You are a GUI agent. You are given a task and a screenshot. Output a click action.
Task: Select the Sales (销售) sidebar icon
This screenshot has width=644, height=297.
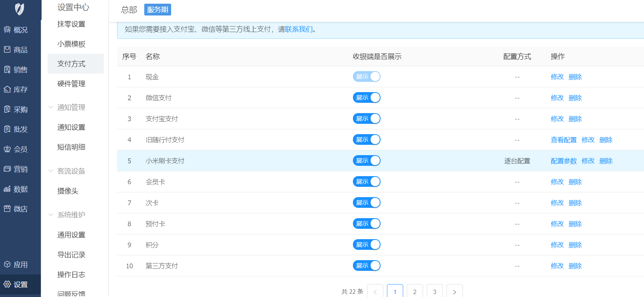click(7, 70)
